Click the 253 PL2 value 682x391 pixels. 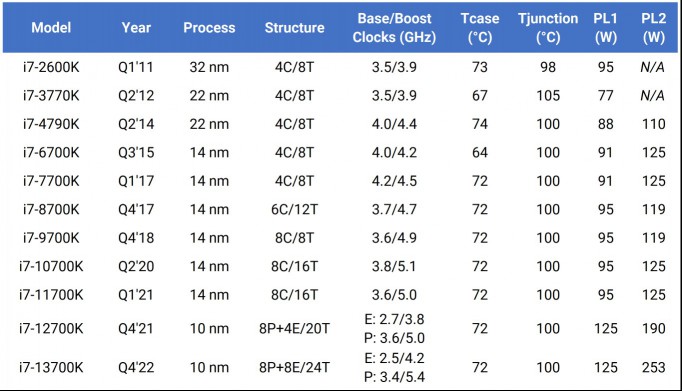click(654, 368)
